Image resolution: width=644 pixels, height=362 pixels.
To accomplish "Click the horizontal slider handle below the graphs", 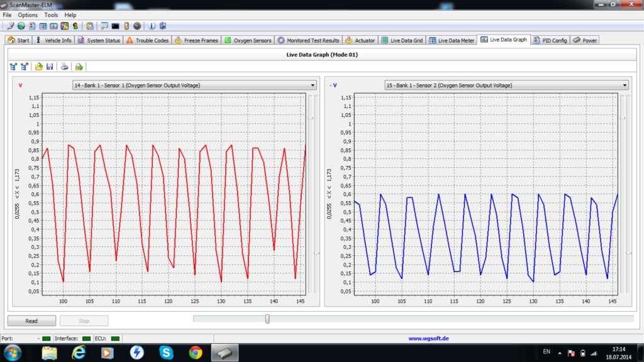I will click(x=267, y=319).
